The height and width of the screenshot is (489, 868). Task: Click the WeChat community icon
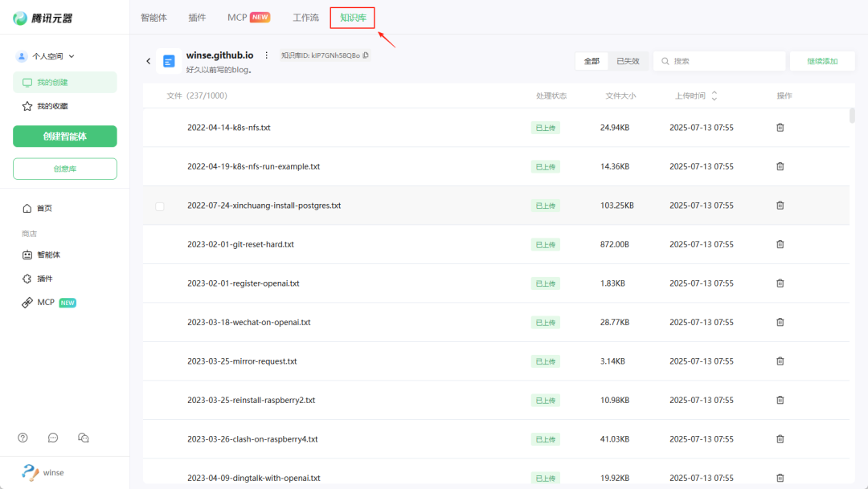click(83, 438)
